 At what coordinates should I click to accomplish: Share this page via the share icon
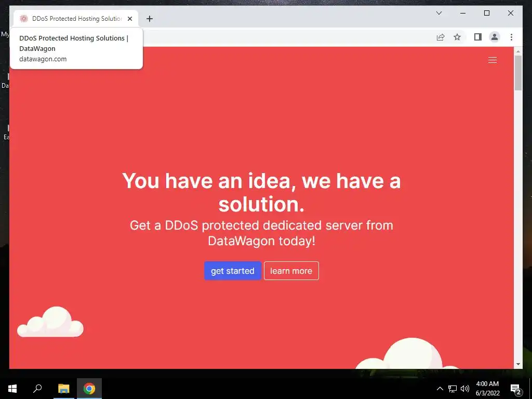[x=441, y=37]
